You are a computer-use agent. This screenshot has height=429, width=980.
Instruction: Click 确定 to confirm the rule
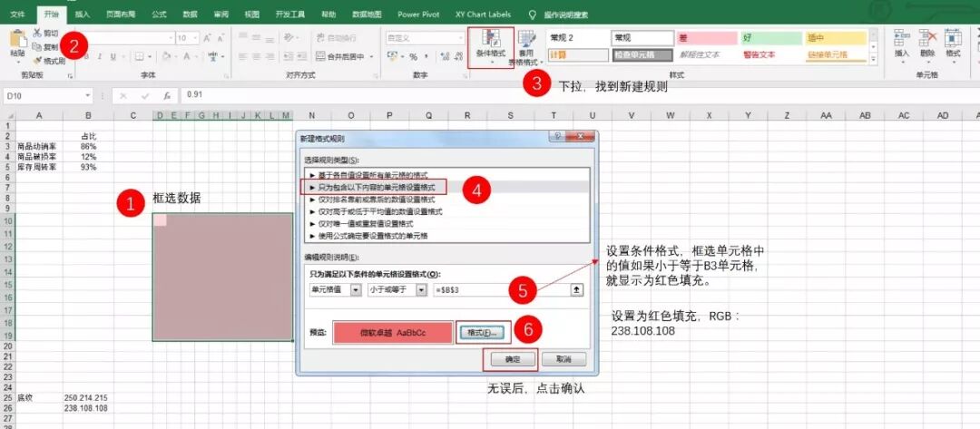(x=512, y=360)
